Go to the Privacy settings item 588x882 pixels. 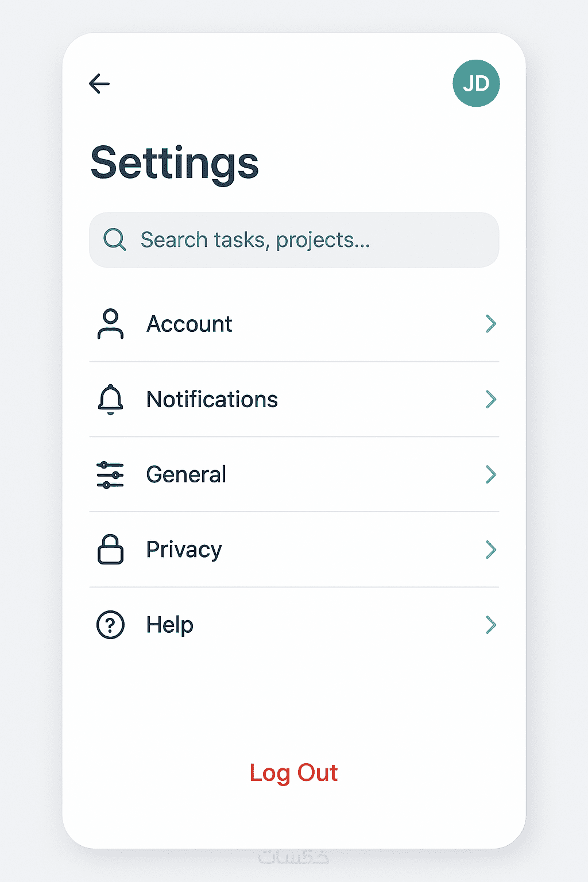pos(184,550)
